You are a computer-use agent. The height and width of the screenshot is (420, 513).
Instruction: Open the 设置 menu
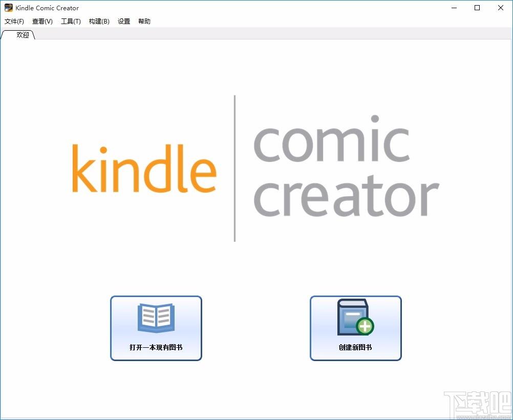coord(123,21)
